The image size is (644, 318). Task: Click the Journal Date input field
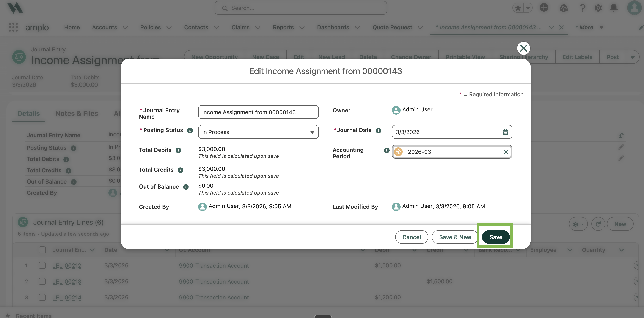(452, 132)
